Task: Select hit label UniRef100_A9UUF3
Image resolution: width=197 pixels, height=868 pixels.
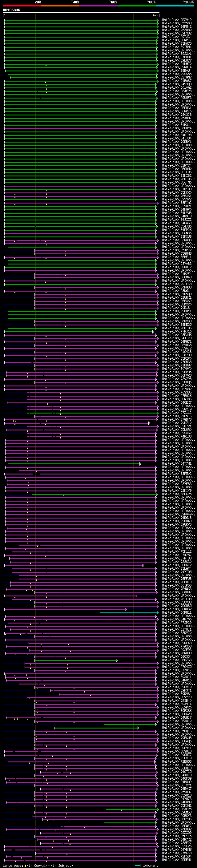Action: click(177, 98)
